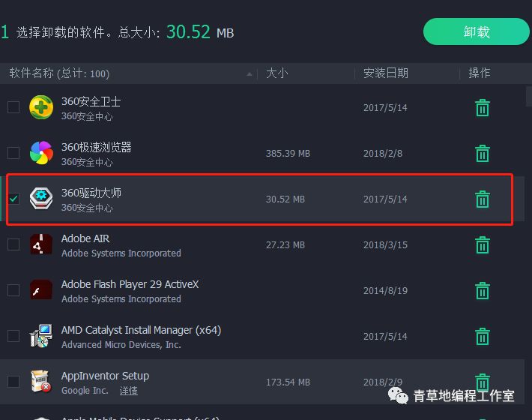
Task: Click Advanced Micro Devices, Inc. publisher text
Action: [121, 344]
